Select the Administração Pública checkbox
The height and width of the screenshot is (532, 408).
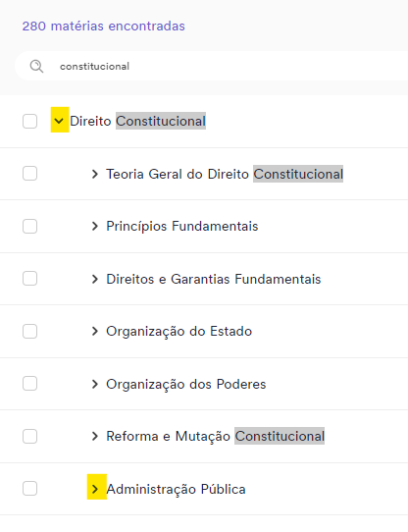click(29, 489)
